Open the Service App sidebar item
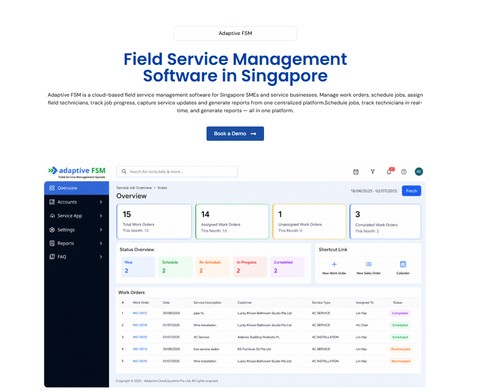The width and height of the screenshot is (500, 391). coord(77,216)
